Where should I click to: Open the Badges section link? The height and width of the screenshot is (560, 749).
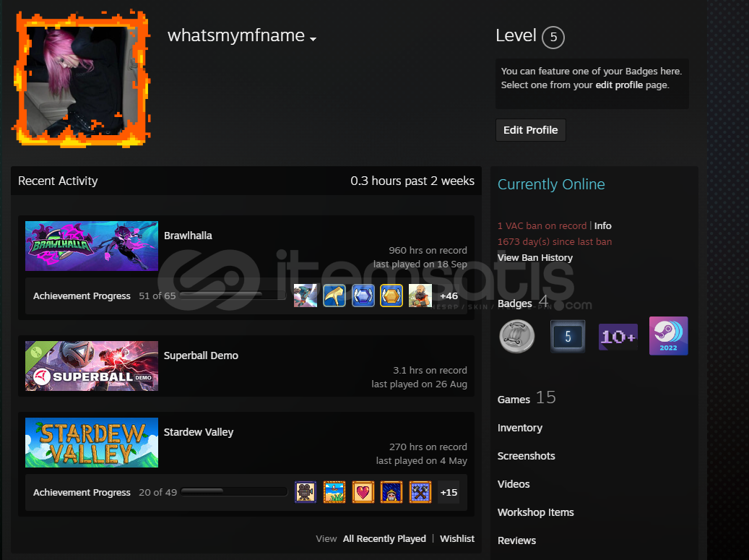514,303
